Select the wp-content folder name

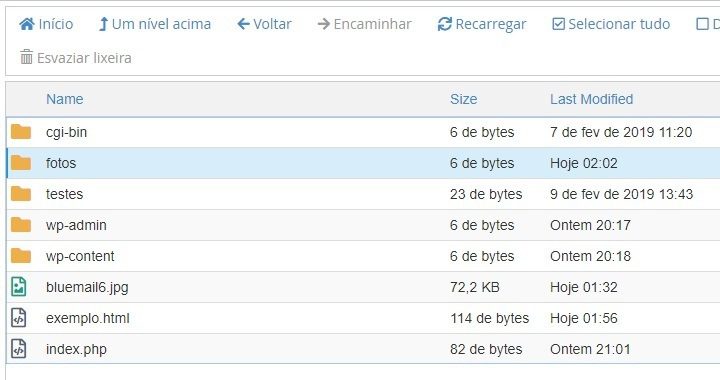point(80,256)
